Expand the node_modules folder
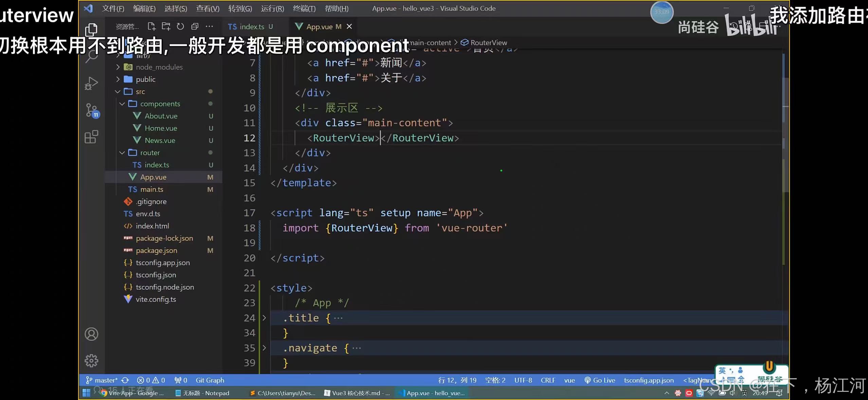The height and width of the screenshot is (400, 868). [x=118, y=67]
